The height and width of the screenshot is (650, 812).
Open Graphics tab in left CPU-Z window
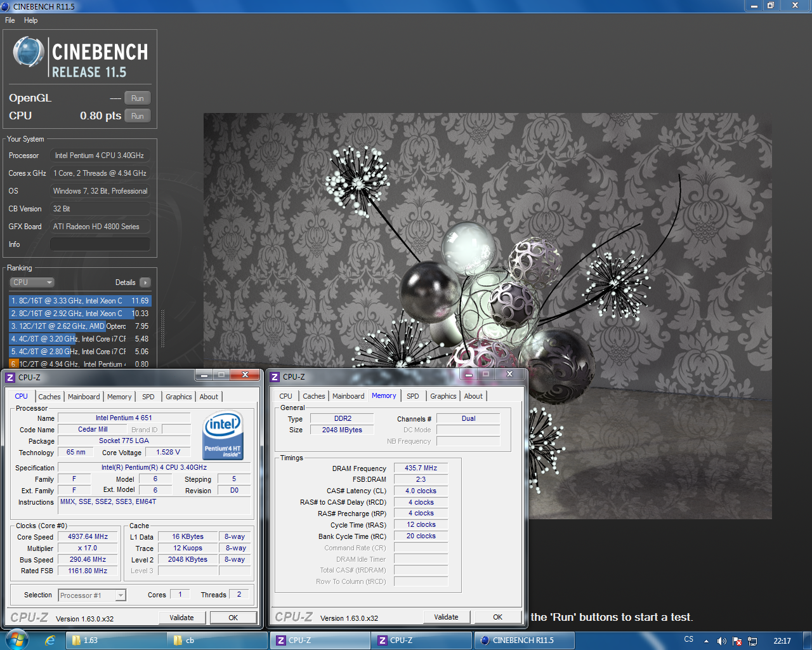179,397
